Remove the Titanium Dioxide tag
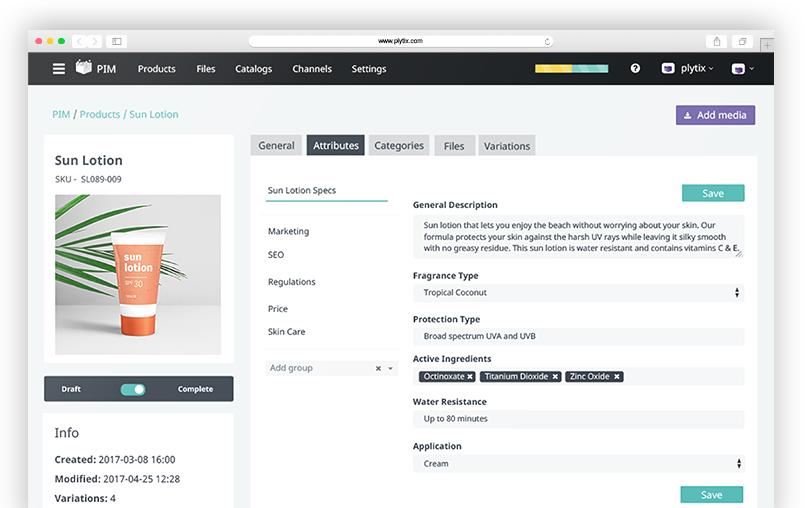The width and height of the screenshot is (805, 508). pos(555,377)
